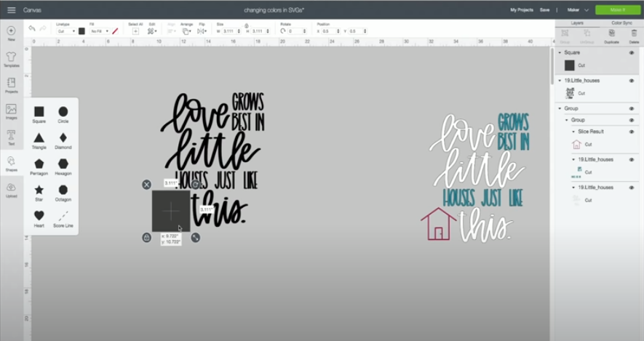
Task: Insert a Square shape
Action: (x=39, y=114)
